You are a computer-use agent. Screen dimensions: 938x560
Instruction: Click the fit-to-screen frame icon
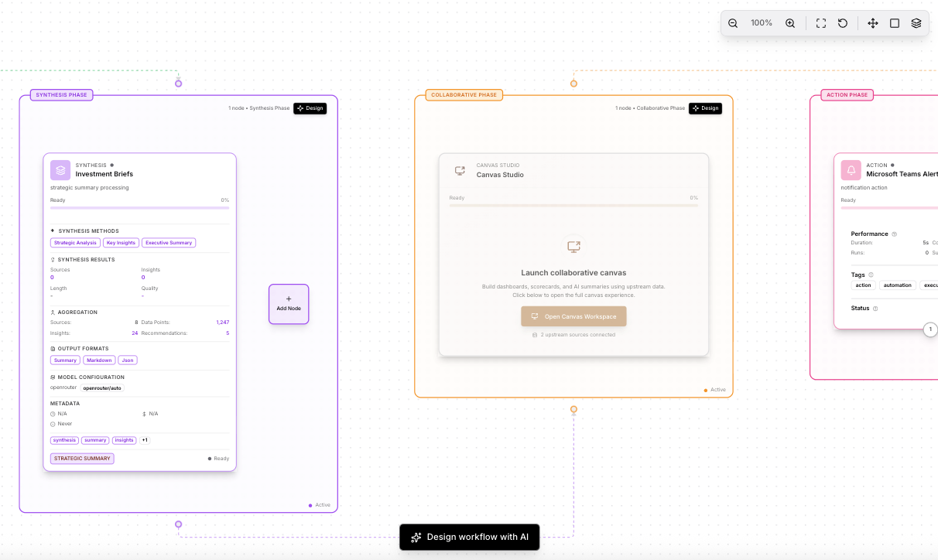(x=821, y=23)
